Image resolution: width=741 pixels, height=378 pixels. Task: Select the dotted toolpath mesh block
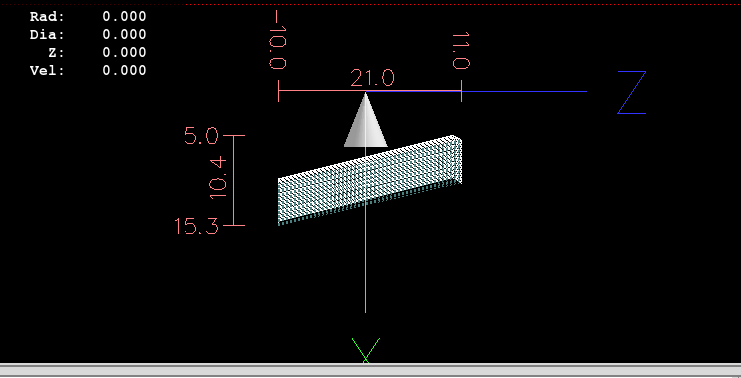[370, 180]
